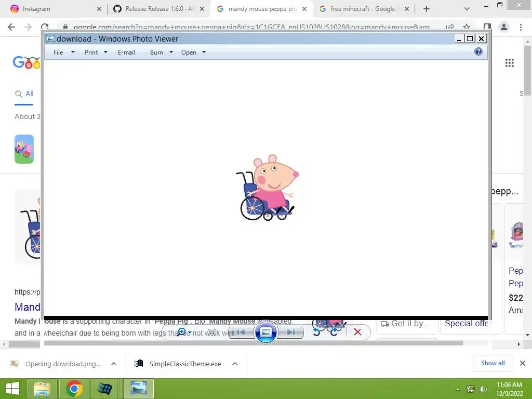532x399 pixels.
Task: Click Photo Viewer title bar icon
Action: [x=50, y=38]
